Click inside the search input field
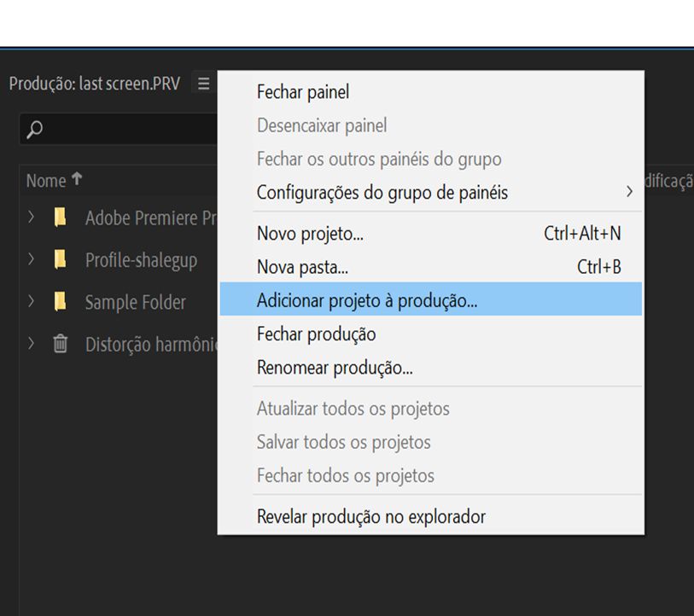The height and width of the screenshot is (616, 694). click(x=128, y=128)
